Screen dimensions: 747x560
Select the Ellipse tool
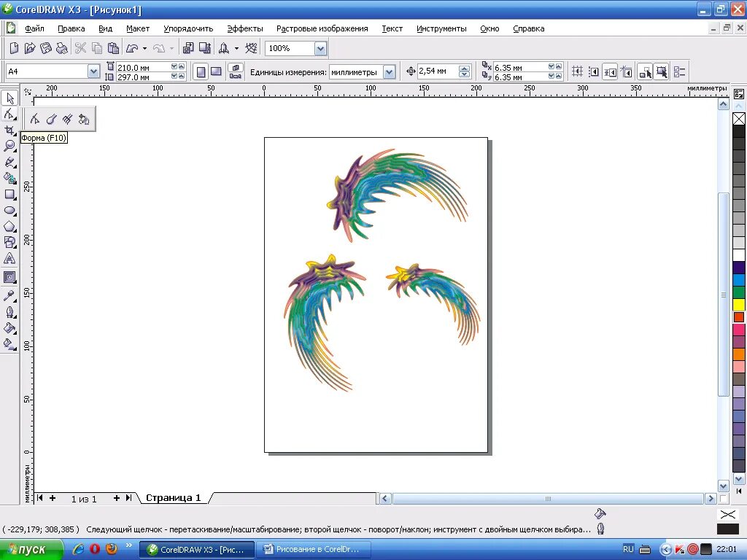9,211
